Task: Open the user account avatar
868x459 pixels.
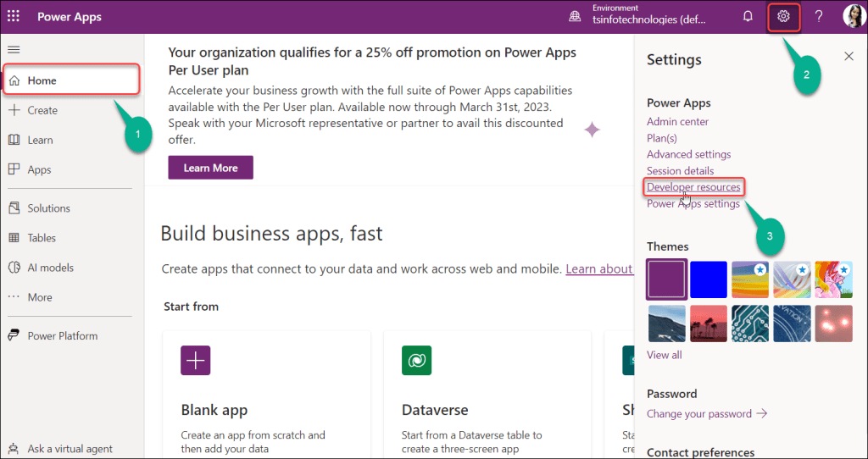Action: point(853,17)
